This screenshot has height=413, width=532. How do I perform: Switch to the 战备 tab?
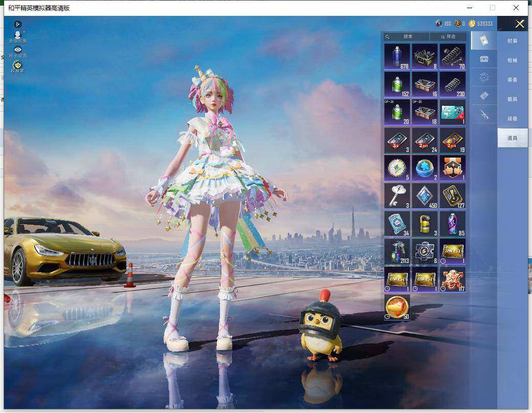tap(513, 118)
